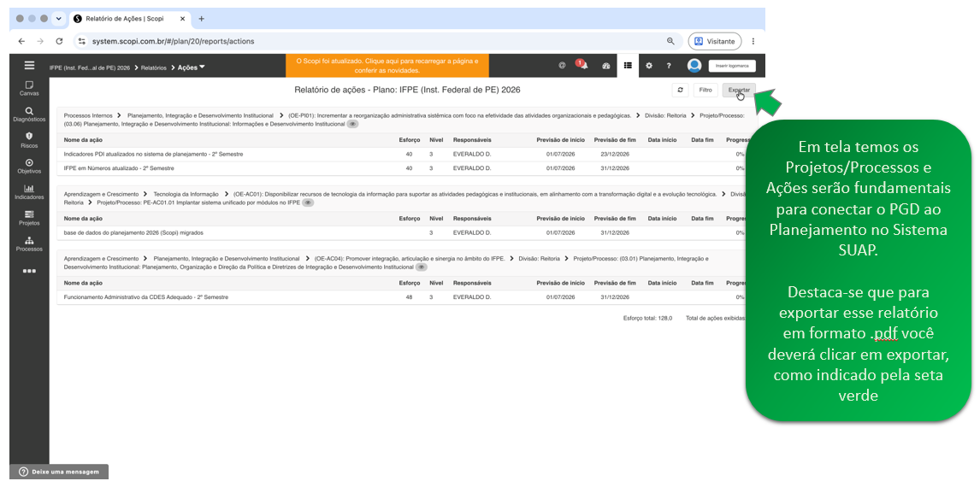The width and height of the screenshot is (980, 487).
Task: Open Chrome's three-dot menu
Action: 753,41
